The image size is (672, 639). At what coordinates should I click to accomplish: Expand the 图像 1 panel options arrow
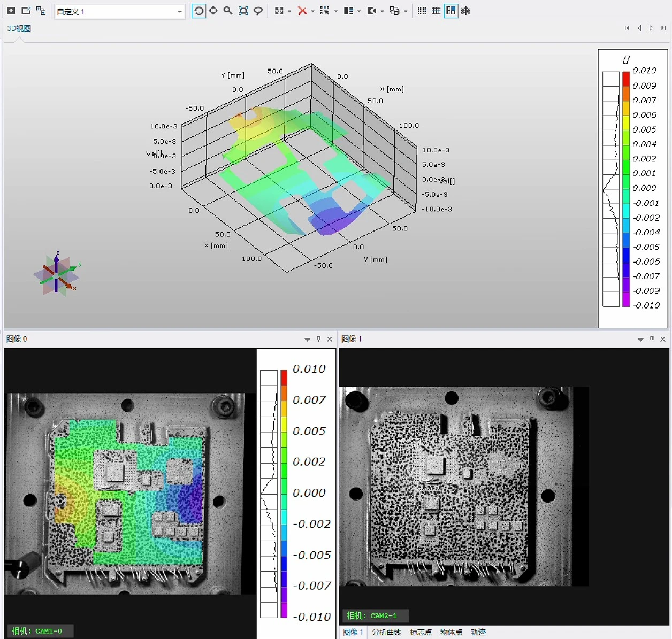coord(640,340)
